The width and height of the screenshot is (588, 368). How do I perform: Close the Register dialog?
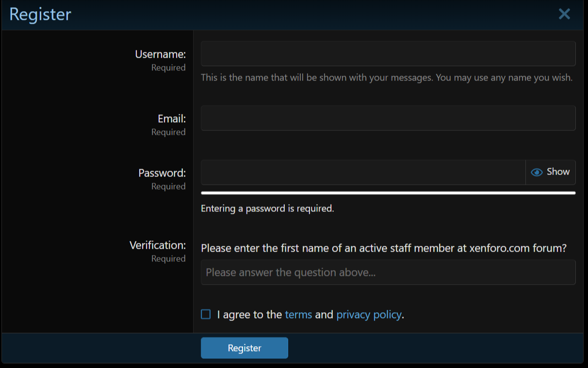[564, 14]
